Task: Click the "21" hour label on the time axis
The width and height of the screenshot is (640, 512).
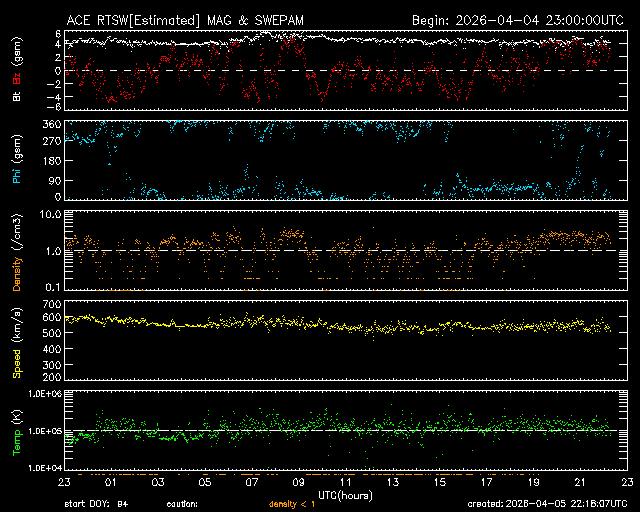Action: pos(580,482)
